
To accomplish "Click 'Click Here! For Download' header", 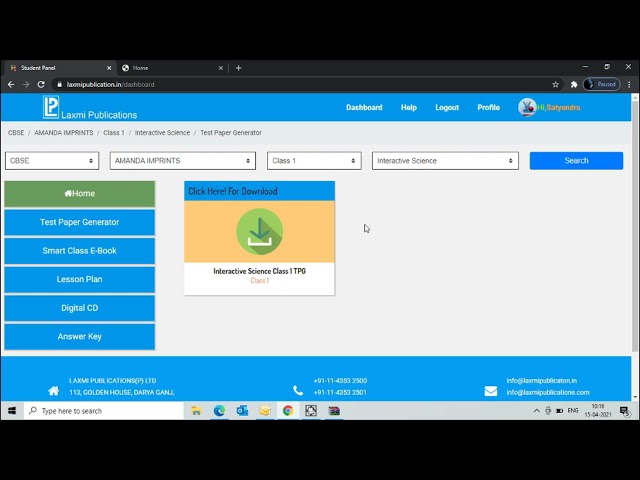I will (259, 191).
